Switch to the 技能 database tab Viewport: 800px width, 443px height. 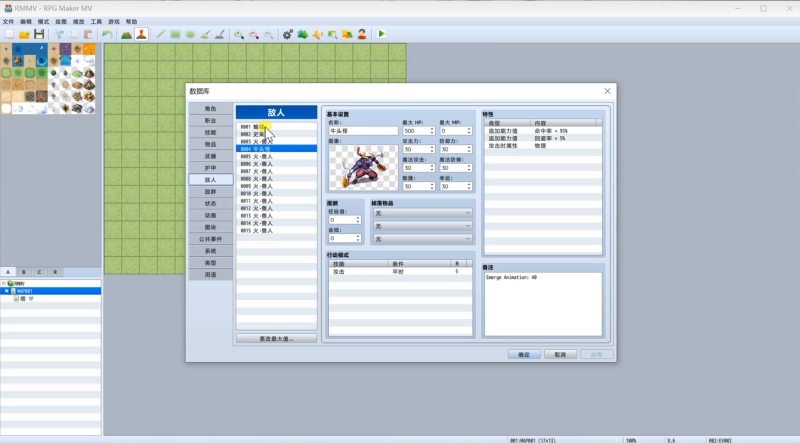[211, 132]
